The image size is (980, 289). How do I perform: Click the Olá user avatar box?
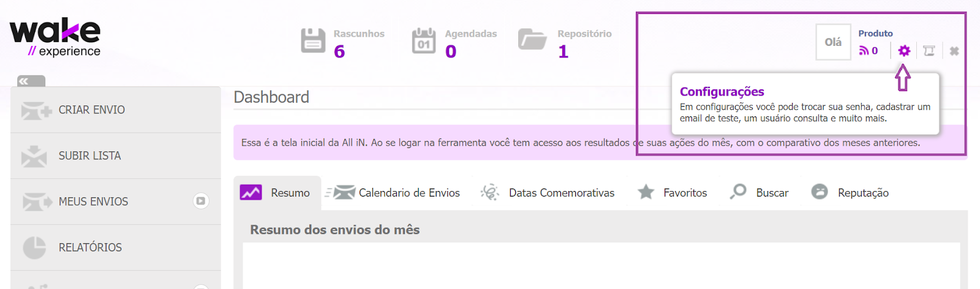(x=833, y=42)
